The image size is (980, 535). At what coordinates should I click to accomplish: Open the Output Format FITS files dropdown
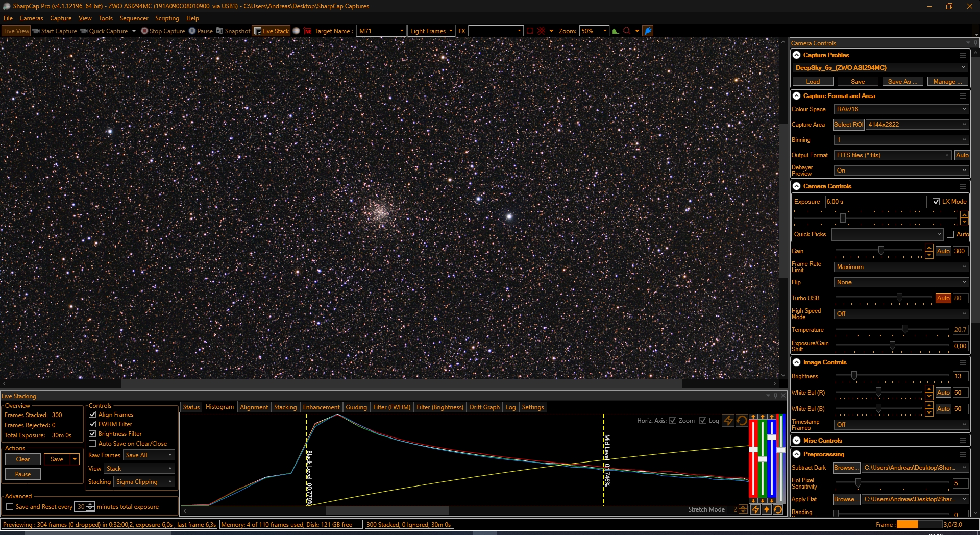tap(893, 155)
